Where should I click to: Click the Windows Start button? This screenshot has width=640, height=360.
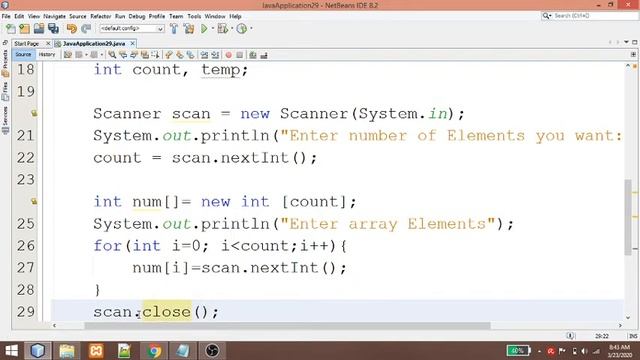click(x=11, y=351)
